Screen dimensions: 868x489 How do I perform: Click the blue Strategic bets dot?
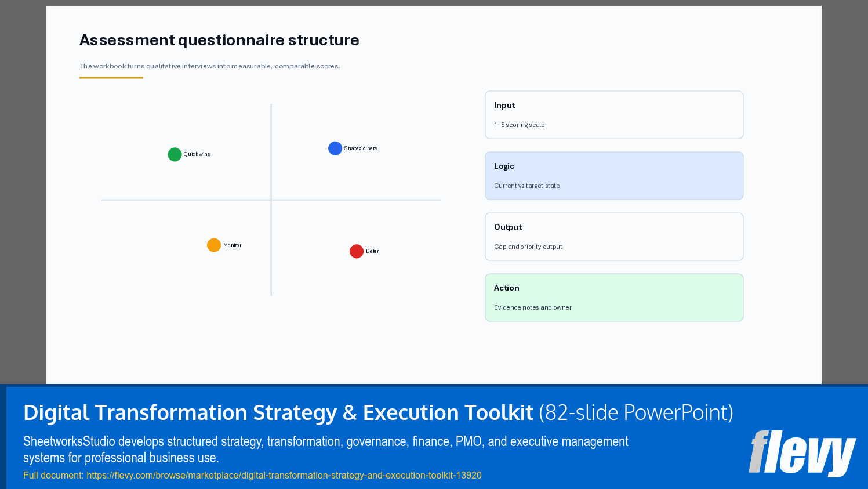[335, 148]
